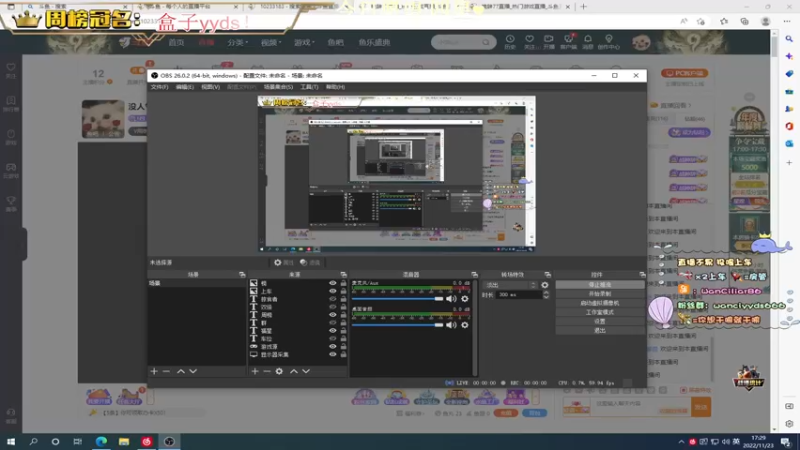This screenshot has height=450, width=800.
Task: Expand the 游戏 dropdown in the site nav
Action: [x=304, y=42]
